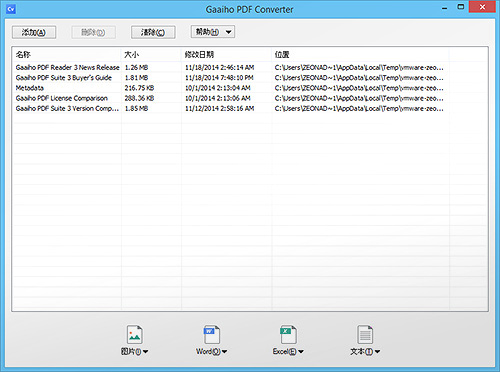Select Gaaiho PDF Reader 3 News Release file
The width and height of the screenshot is (500, 372).
tap(67, 67)
